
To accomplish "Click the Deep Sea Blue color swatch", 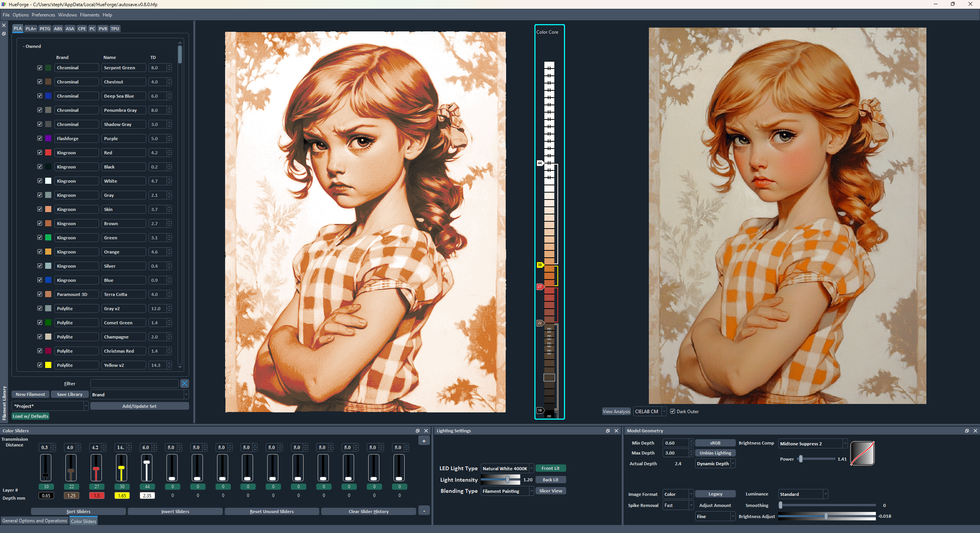I will tap(48, 96).
